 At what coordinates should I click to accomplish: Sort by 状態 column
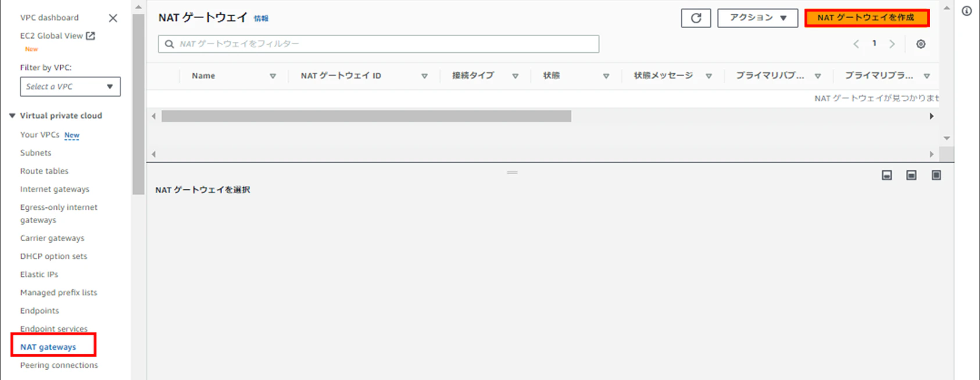point(606,76)
